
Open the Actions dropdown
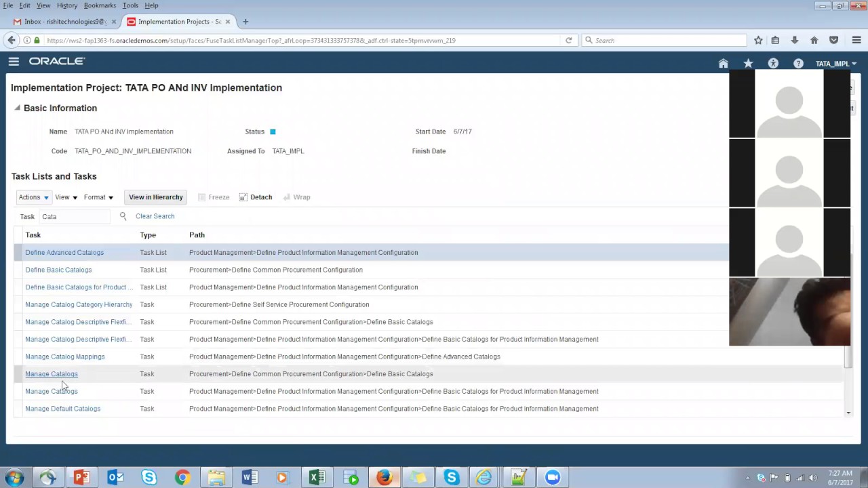click(x=33, y=197)
